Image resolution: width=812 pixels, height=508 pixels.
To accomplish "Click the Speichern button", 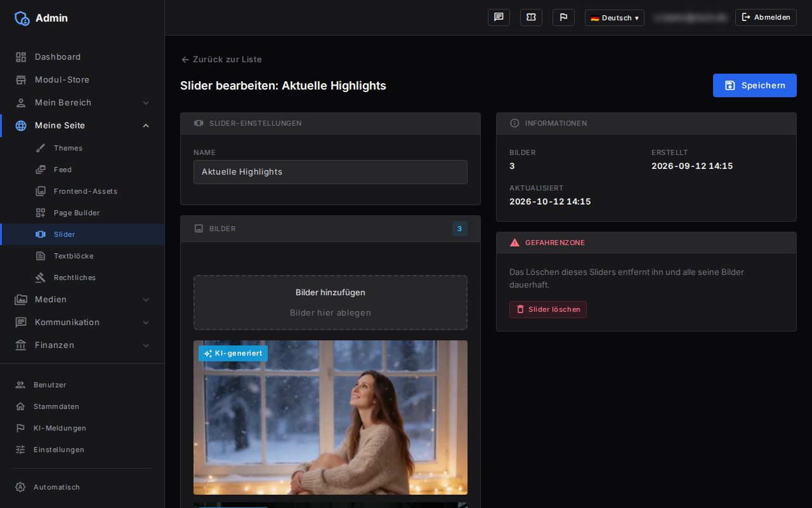I will [755, 85].
